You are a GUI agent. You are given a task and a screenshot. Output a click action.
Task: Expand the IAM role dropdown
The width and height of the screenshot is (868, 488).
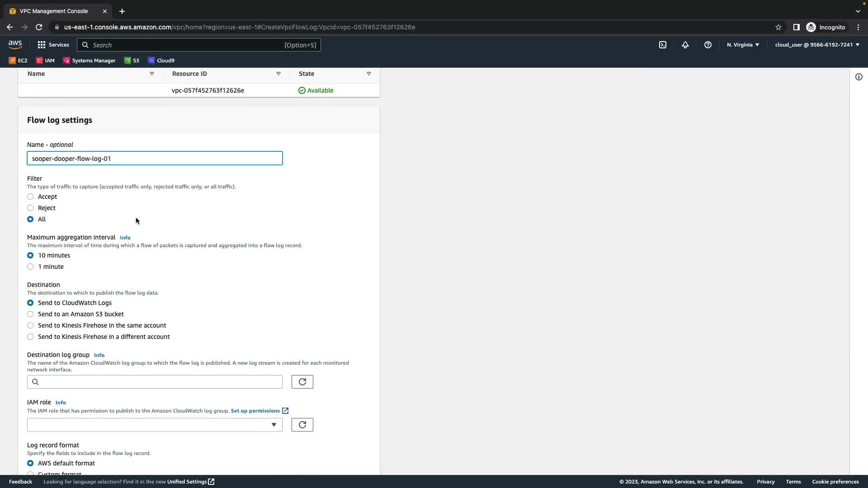pyautogui.click(x=155, y=425)
